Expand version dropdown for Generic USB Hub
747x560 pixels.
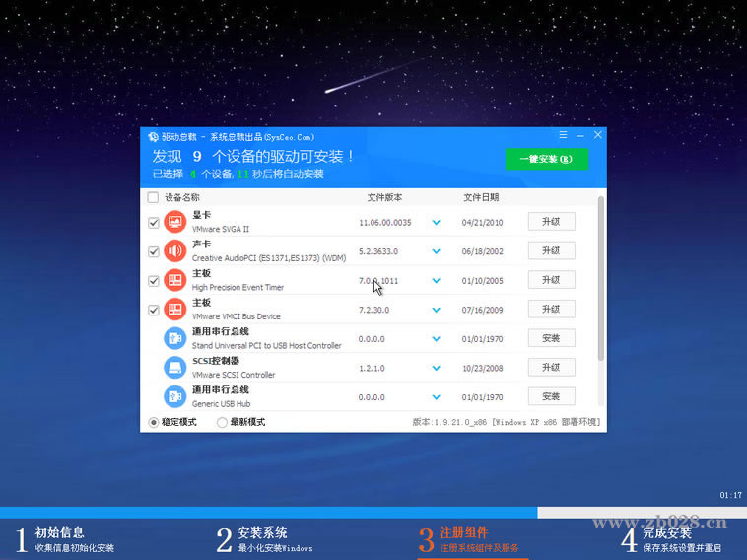436,397
